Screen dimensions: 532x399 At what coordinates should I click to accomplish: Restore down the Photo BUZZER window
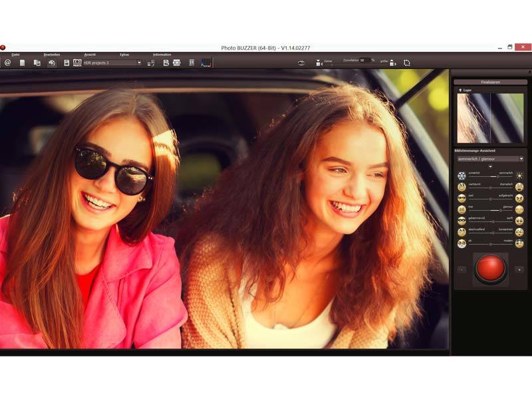pyautogui.click(x=509, y=47)
